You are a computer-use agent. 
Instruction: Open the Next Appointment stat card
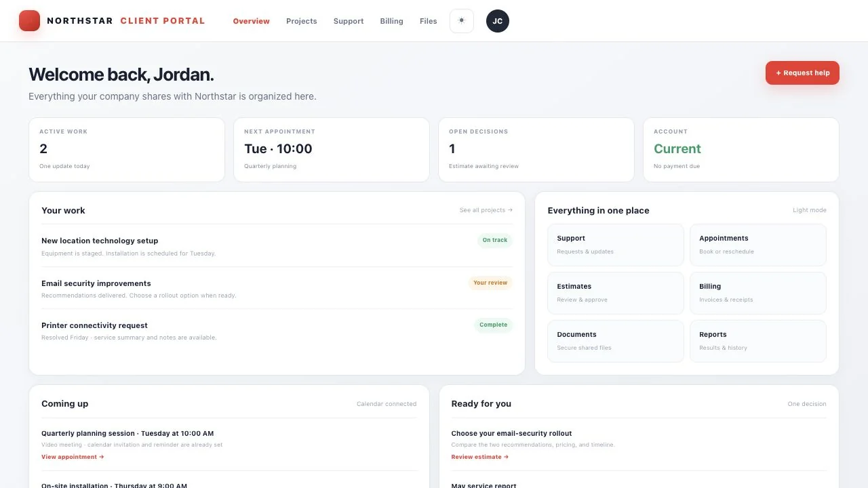(x=332, y=150)
